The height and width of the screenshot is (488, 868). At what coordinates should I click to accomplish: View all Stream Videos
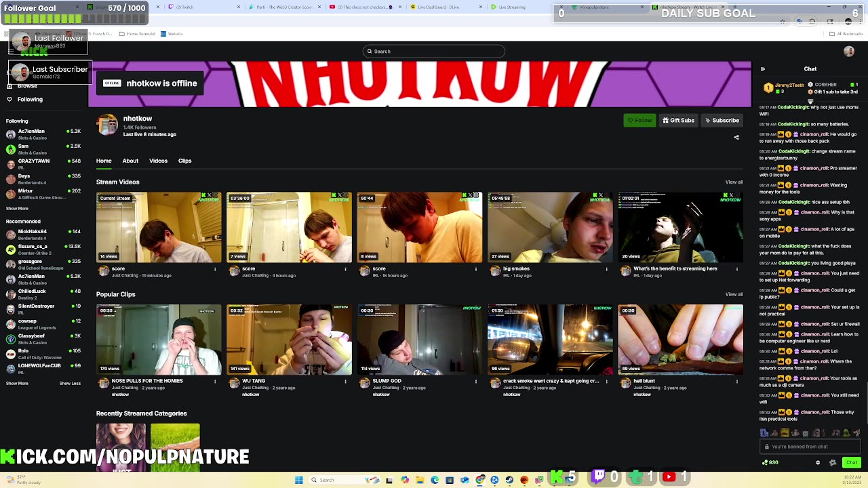pyautogui.click(x=734, y=182)
